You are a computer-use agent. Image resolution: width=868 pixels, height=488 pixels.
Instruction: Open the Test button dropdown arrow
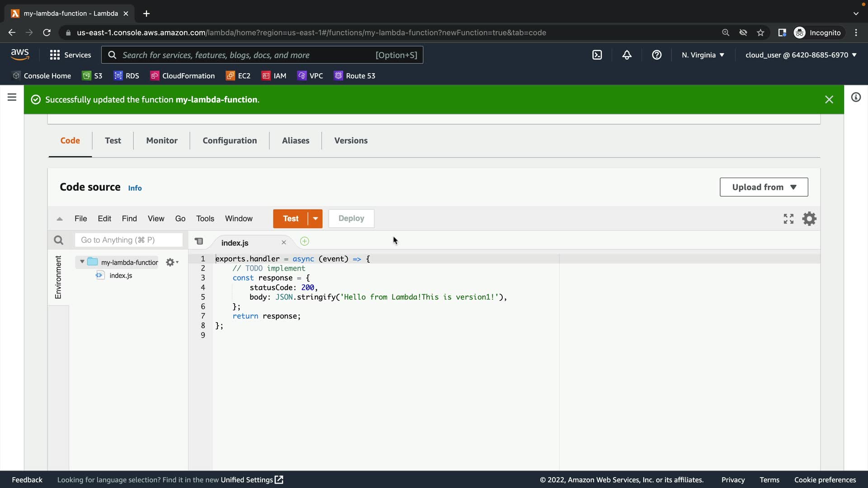(315, 219)
